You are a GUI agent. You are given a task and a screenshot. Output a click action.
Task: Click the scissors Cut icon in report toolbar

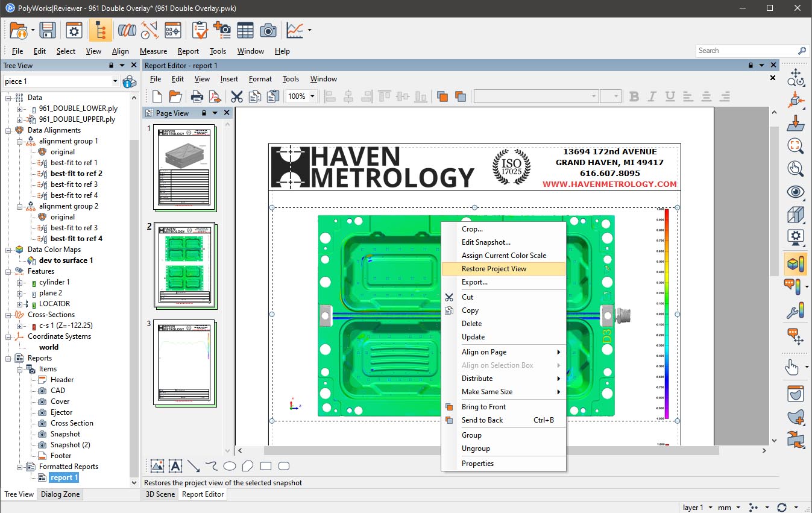[x=236, y=96]
